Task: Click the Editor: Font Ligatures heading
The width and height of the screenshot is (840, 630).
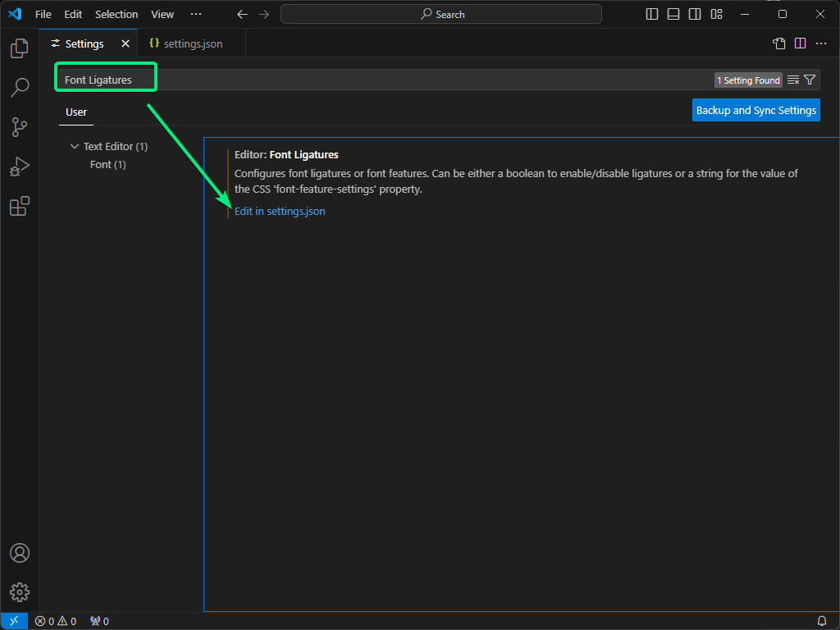Action: point(286,155)
